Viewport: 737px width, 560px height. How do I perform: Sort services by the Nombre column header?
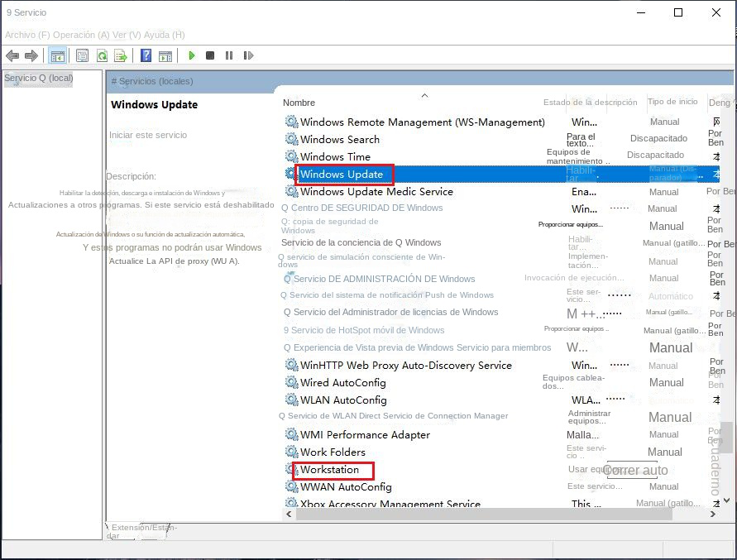[x=299, y=103]
